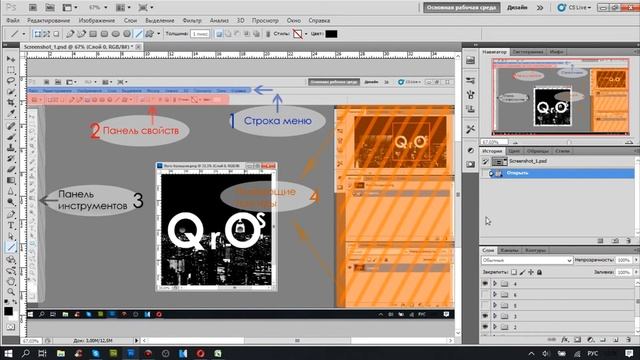Toggle lock image pixels brush icon
The width and height of the screenshot is (640, 360).
point(522,272)
